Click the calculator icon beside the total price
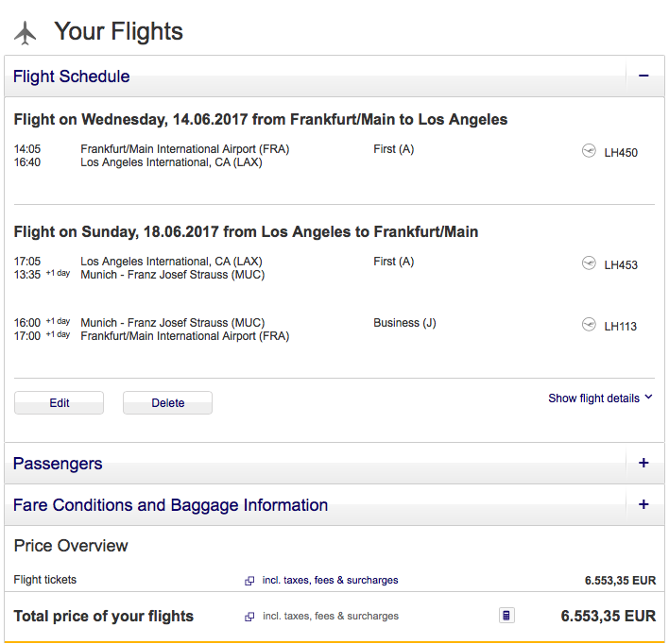The height and width of the screenshot is (644, 669). (x=506, y=616)
